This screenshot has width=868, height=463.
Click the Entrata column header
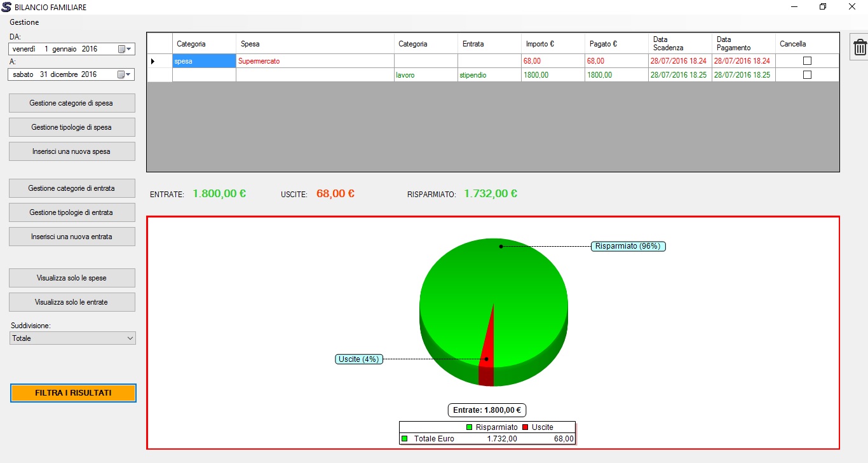coord(489,44)
